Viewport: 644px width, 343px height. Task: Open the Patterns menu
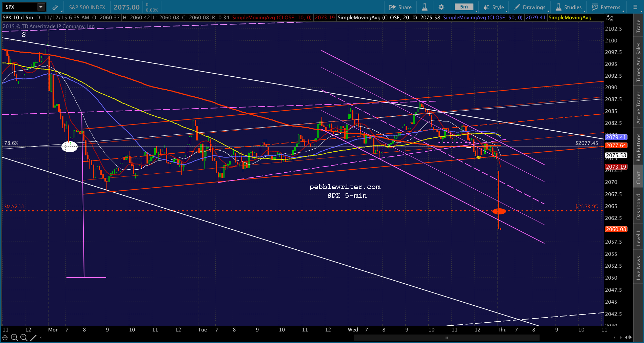pos(606,7)
